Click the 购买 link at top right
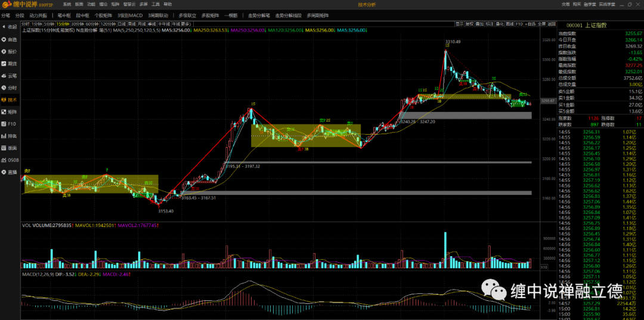Viewport: 644px width, 320px height. [577, 5]
